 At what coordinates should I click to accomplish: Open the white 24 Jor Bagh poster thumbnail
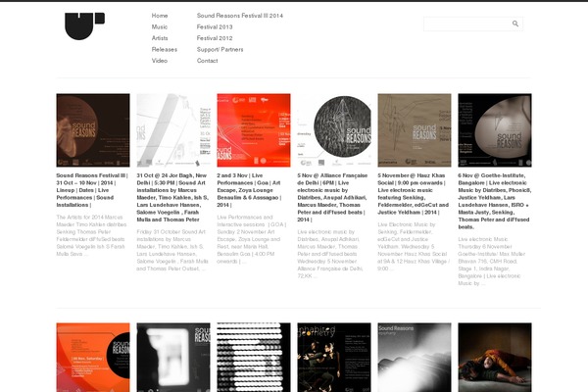point(173,130)
